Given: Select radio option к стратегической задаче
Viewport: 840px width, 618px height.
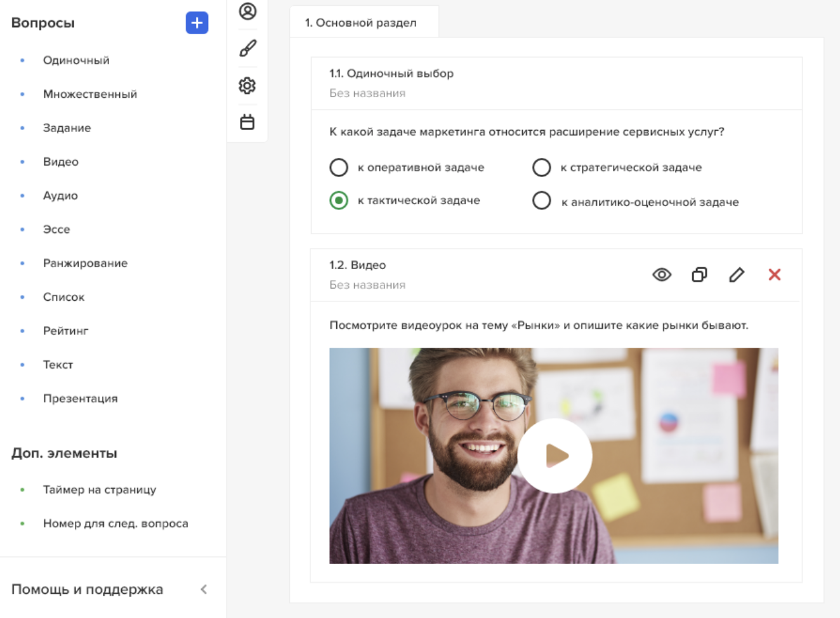Looking at the screenshot, I should [541, 168].
